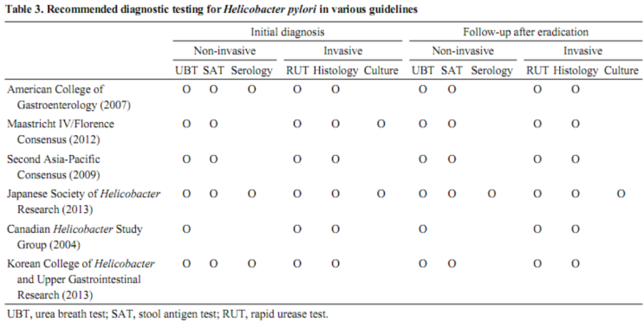Screen dimensions: 644x322
Task: Click American College of Gastroenterology row label
Action: tap(68, 97)
